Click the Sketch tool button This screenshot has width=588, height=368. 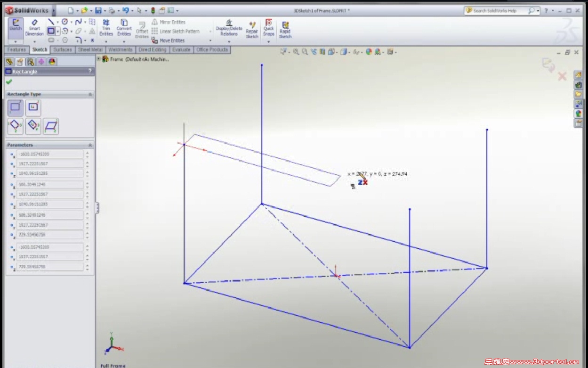click(16, 28)
